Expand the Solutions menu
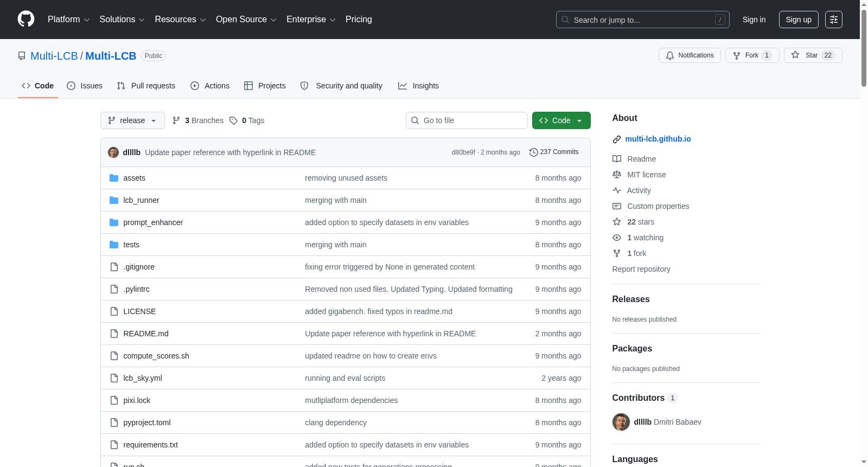The image size is (868, 467). [122, 20]
